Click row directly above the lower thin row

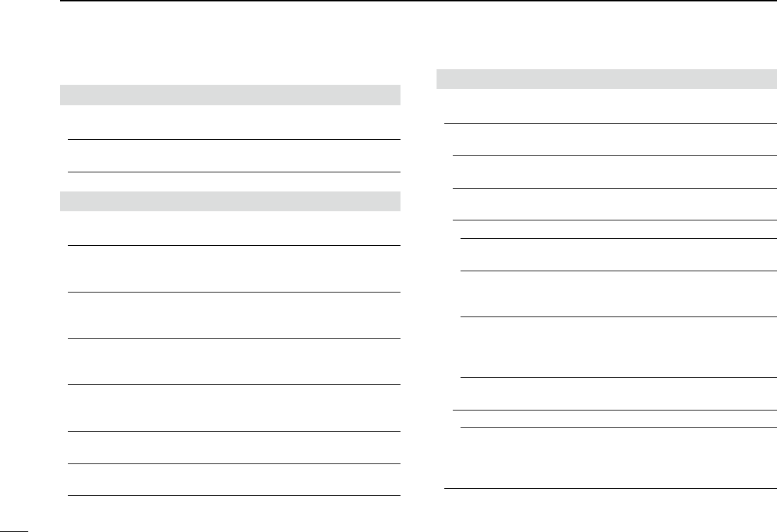pos(615,394)
